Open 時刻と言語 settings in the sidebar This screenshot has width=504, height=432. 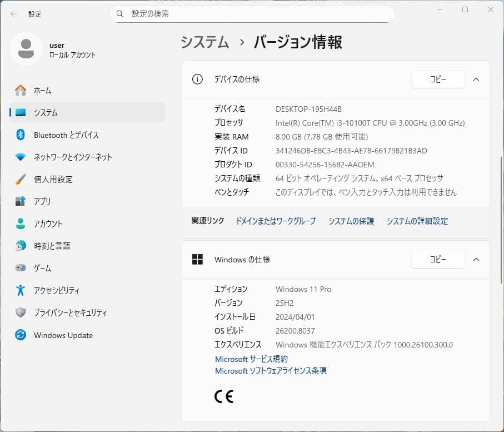(87, 246)
